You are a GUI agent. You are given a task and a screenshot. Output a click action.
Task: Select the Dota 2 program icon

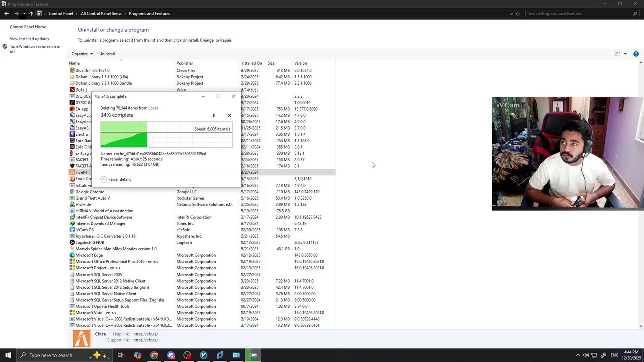click(x=72, y=90)
